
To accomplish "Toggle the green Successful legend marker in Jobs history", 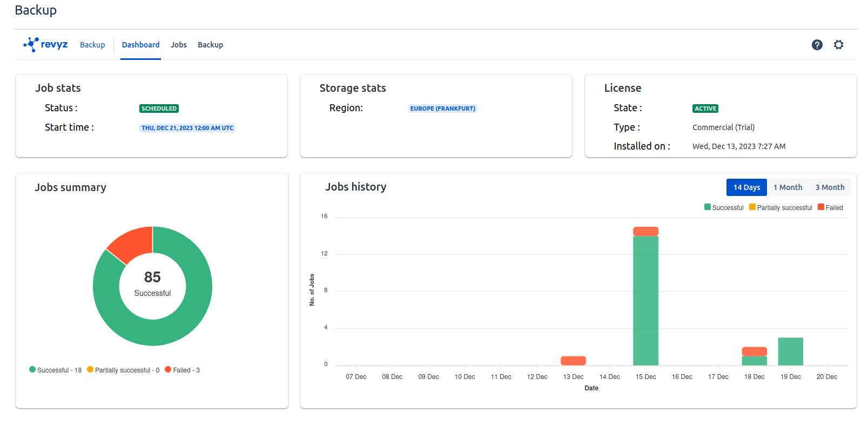I will click(708, 207).
